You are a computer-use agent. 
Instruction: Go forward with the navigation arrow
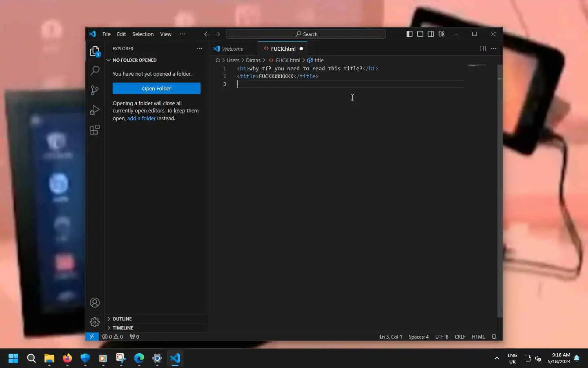click(x=218, y=34)
